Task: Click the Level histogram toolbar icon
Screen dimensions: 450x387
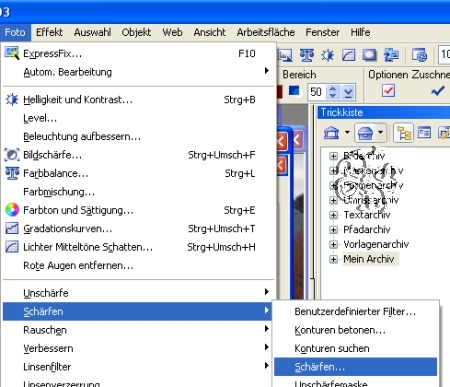Action: tap(285, 55)
